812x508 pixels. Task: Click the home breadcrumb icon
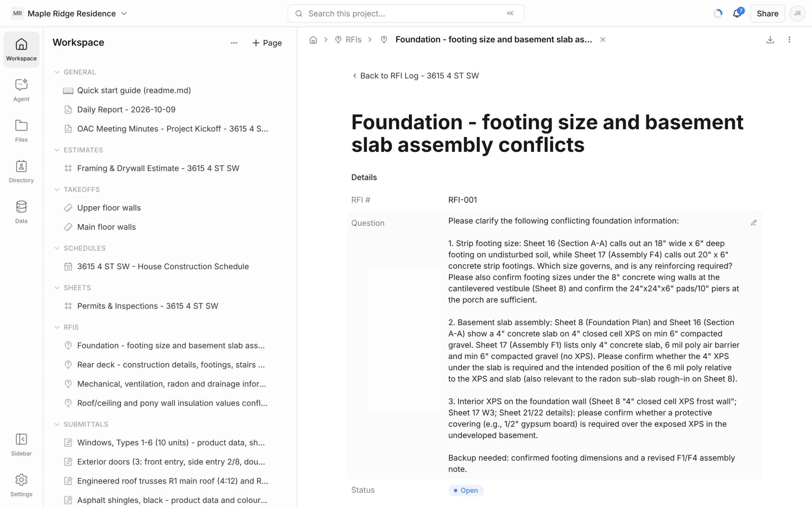click(313, 40)
